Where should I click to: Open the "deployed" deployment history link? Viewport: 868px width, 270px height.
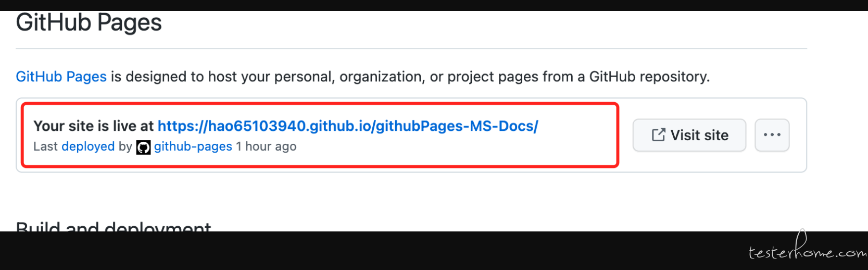tap(88, 146)
